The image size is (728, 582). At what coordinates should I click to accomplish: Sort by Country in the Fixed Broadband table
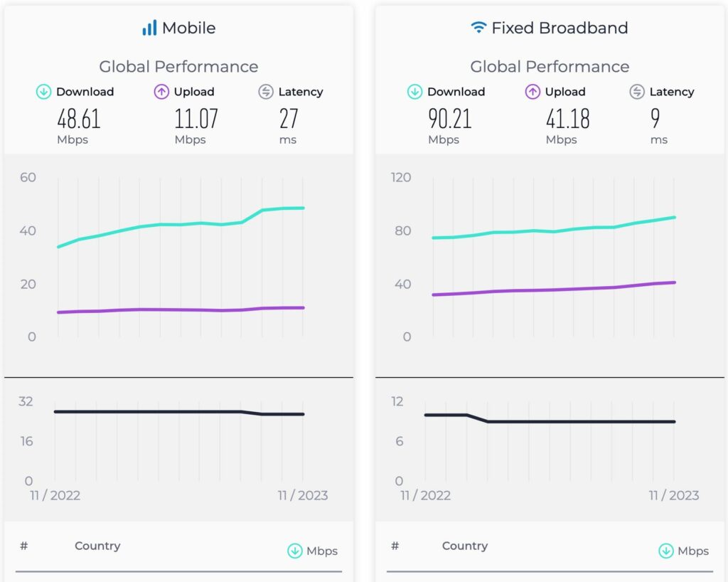point(465,546)
